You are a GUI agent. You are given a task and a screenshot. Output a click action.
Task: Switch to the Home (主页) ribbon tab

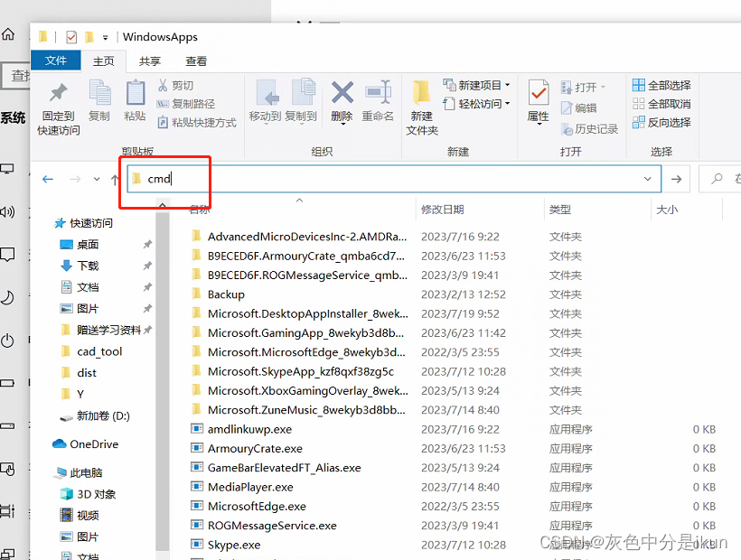click(x=104, y=61)
